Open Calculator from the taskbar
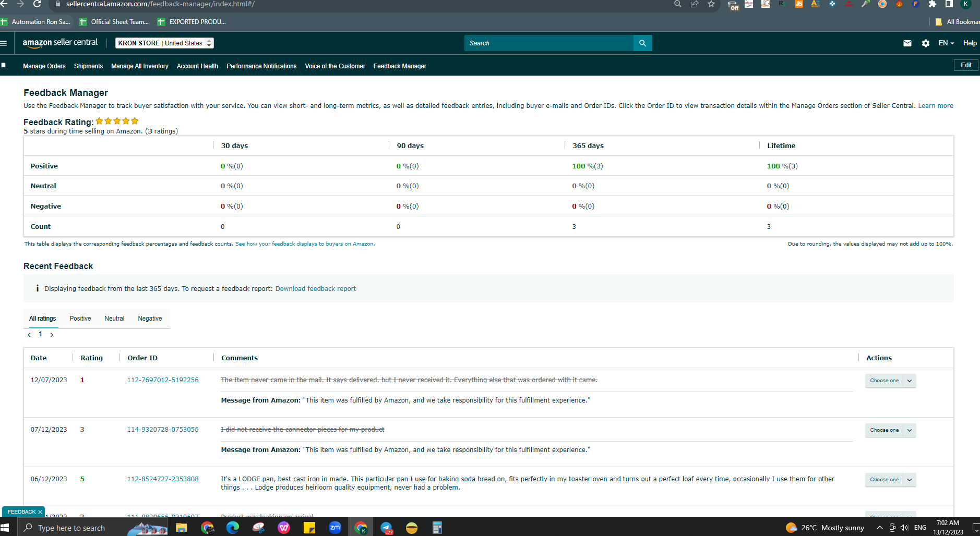The image size is (980, 536). [437, 528]
